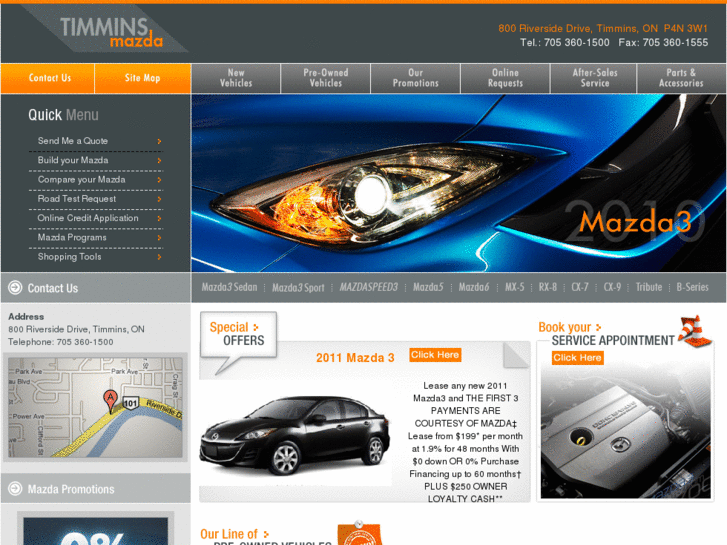The width and height of the screenshot is (727, 545).
Task: Open the Pre-Owned Vehicles menu
Action: [x=325, y=78]
